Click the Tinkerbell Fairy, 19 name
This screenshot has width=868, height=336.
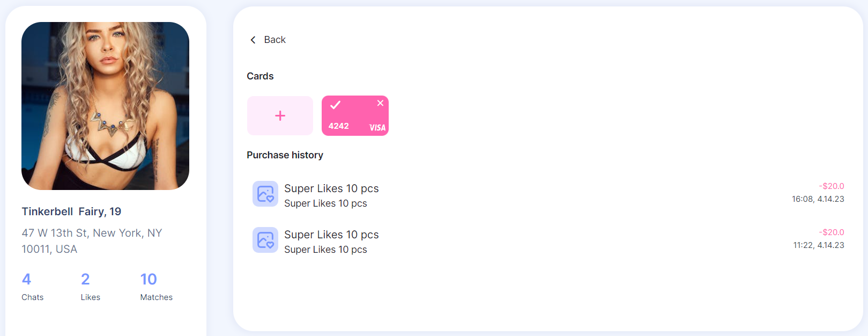(71, 211)
